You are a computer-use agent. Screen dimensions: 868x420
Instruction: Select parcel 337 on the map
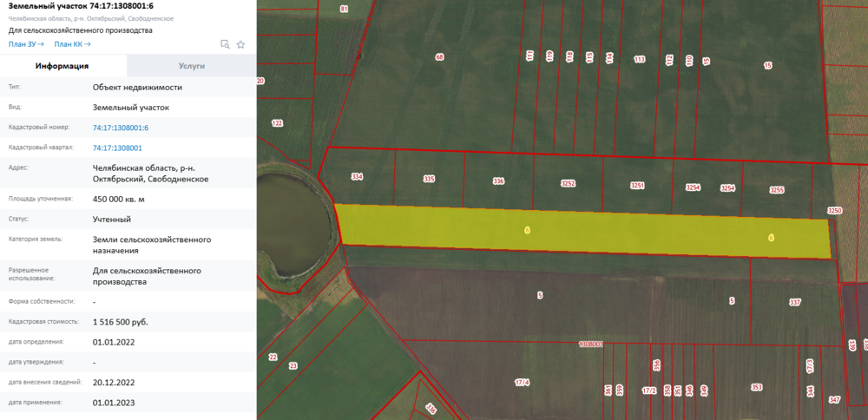click(x=795, y=303)
